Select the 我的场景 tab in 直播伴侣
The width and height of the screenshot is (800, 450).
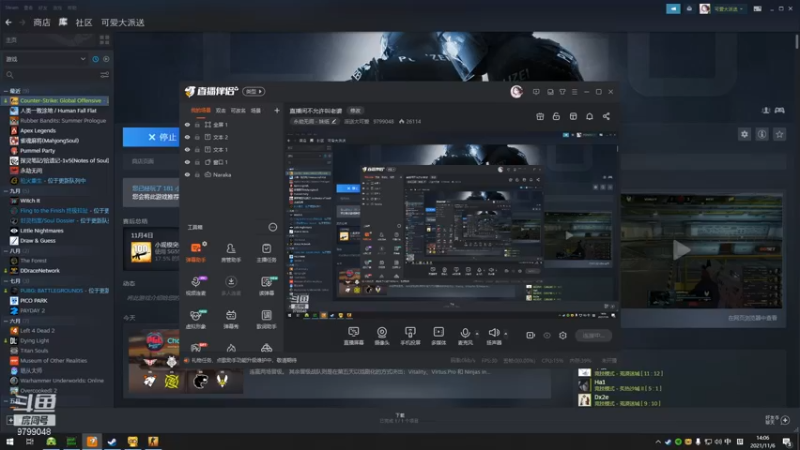point(201,110)
